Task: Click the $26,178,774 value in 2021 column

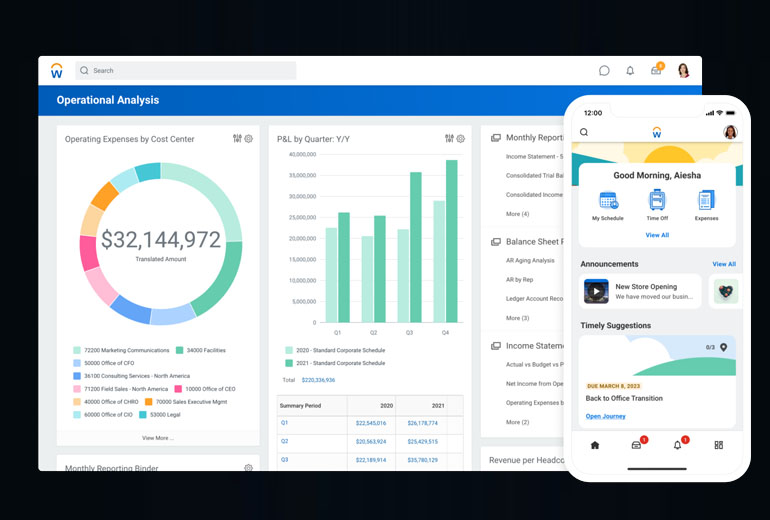Action: pos(422,423)
